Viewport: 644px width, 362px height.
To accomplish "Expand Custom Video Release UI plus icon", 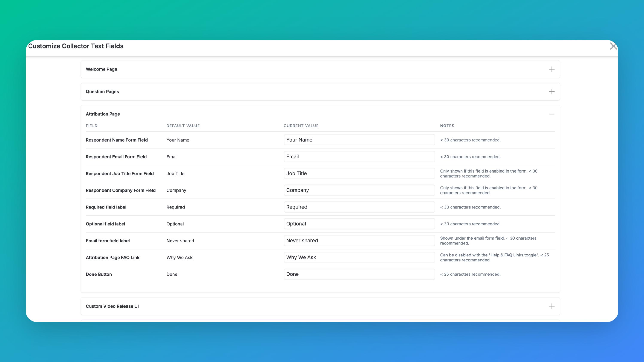I will (551, 306).
